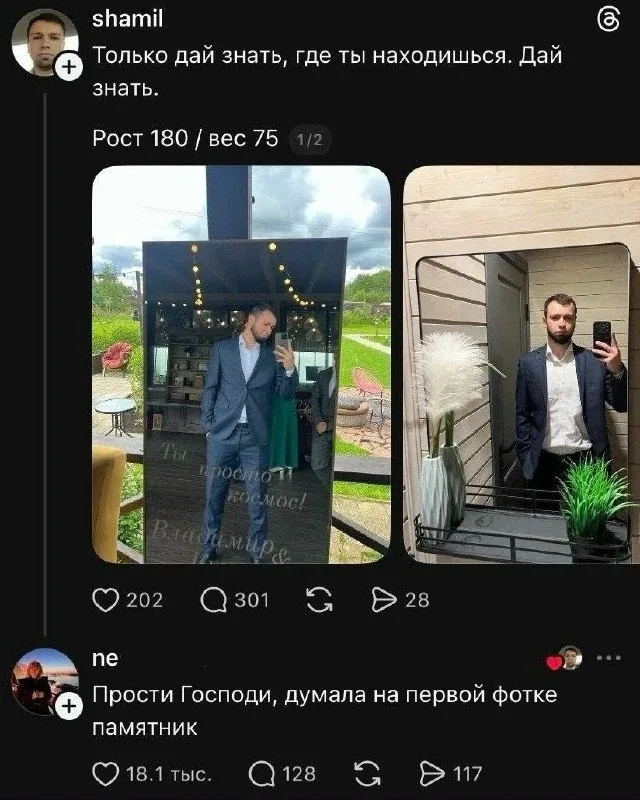Open the second indoor mirror selfie photo
This screenshot has width=640, height=800.
point(520,365)
